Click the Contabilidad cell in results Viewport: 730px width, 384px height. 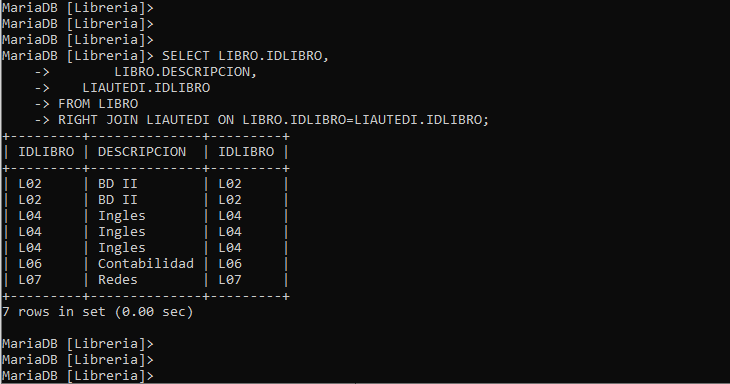click(x=146, y=263)
